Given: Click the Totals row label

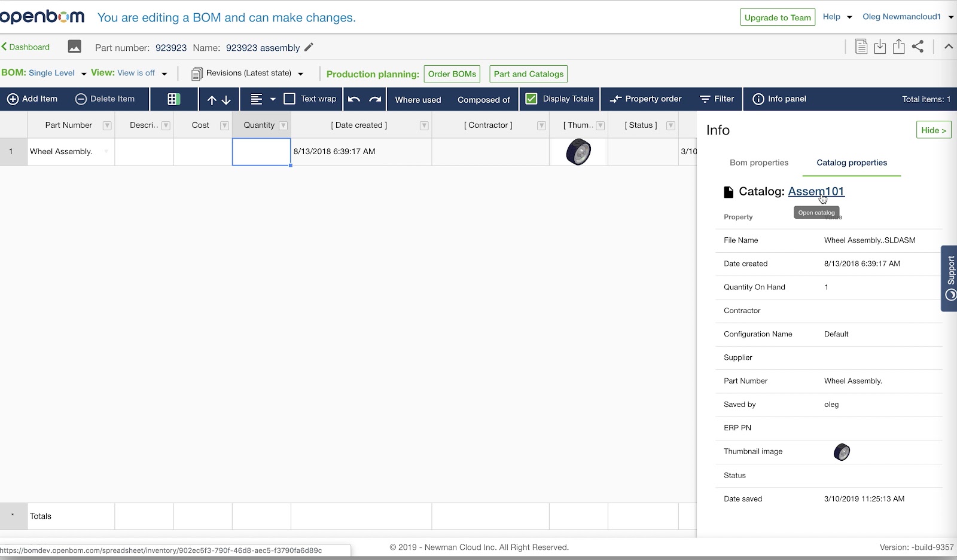Looking at the screenshot, I should coord(41,516).
